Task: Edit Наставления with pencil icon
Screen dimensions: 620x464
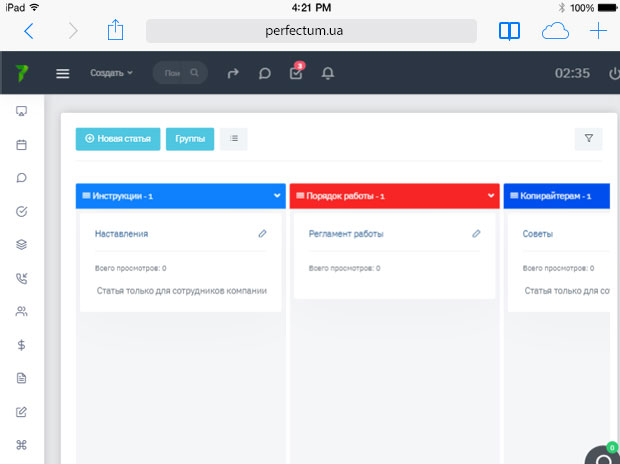Action: click(x=262, y=234)
